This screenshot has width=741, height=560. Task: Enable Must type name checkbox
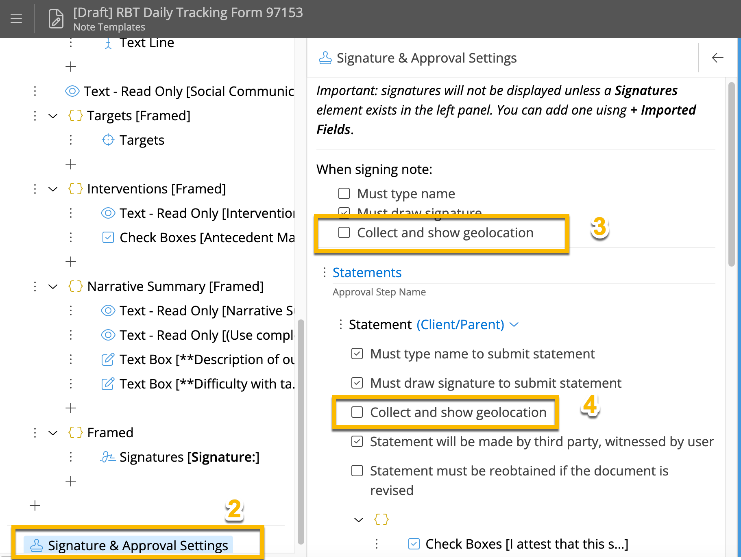[344, 193]
